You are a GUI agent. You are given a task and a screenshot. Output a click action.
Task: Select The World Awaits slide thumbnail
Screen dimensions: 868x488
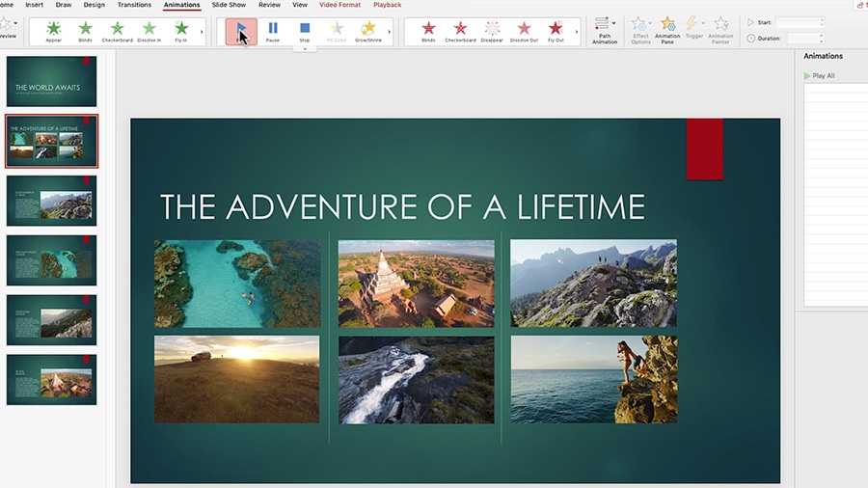51,81
